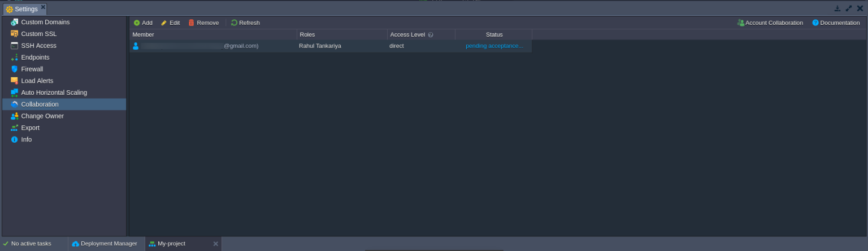Sort by the Status column header
The image size is (868, 251).
click(x=494, y=34)
